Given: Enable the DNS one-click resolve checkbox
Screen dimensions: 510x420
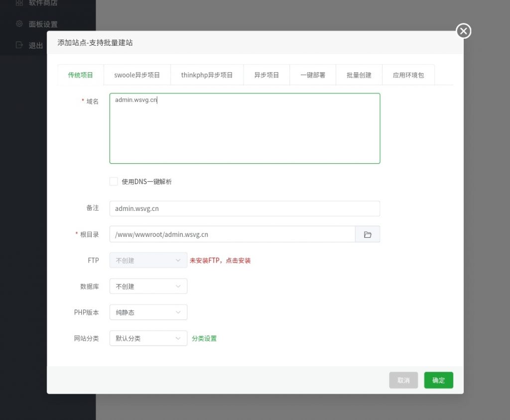Looking at the screenshot, I should 114,182.
